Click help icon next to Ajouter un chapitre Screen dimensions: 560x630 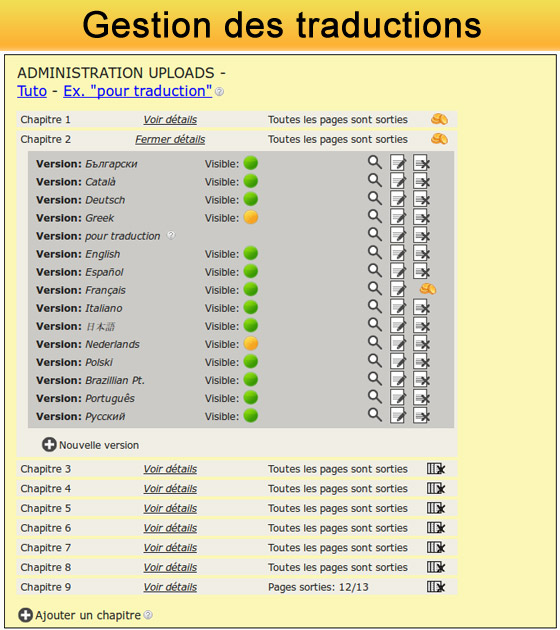click(x=148, y=615)
